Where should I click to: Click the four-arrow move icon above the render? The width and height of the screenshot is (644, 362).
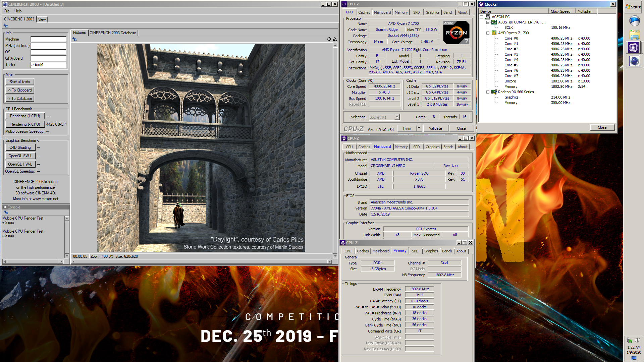point(329,39)
